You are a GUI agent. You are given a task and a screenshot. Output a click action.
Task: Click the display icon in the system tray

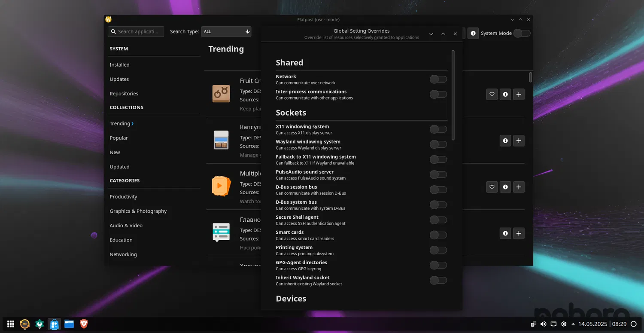coord(553,324)
